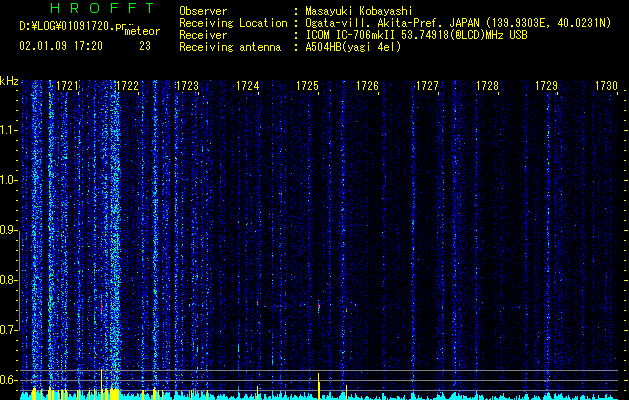
Task: Click the 1.1 frequency axis label
Action: (x=9, y=130)
